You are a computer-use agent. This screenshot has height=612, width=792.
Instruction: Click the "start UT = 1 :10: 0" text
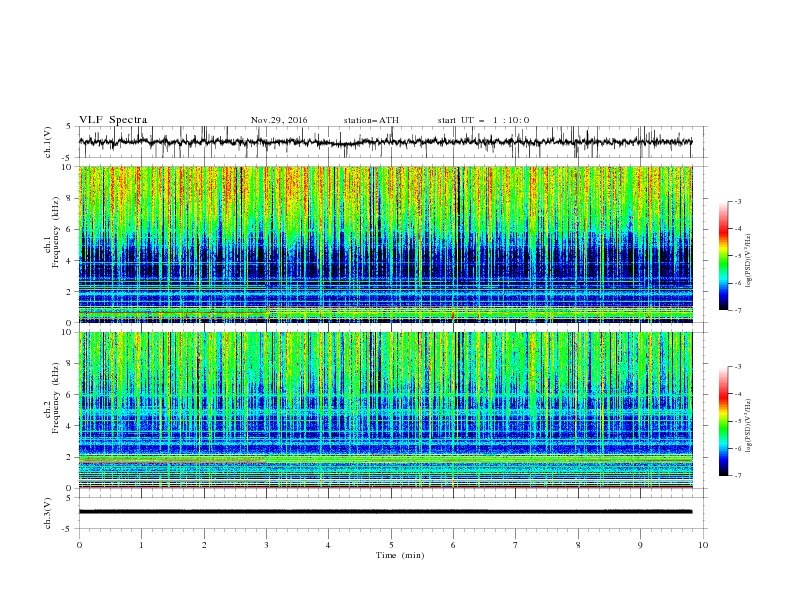(483, 120)
